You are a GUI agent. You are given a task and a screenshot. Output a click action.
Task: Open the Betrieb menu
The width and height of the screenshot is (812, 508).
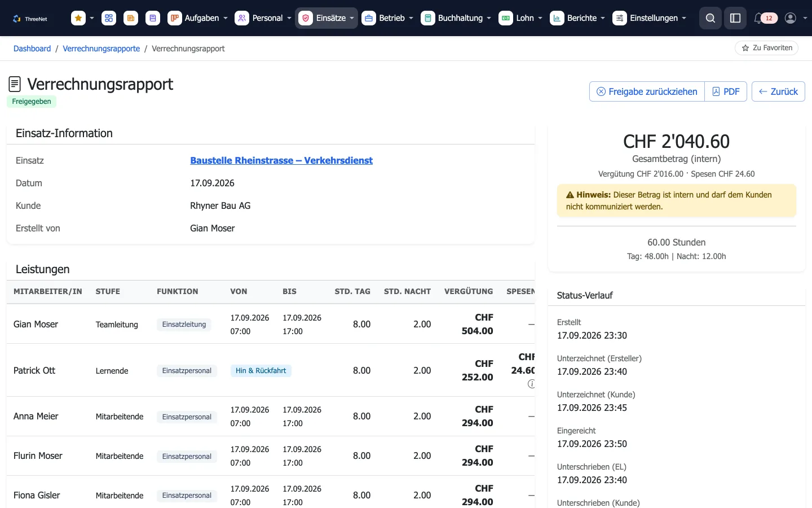(388, 18)
